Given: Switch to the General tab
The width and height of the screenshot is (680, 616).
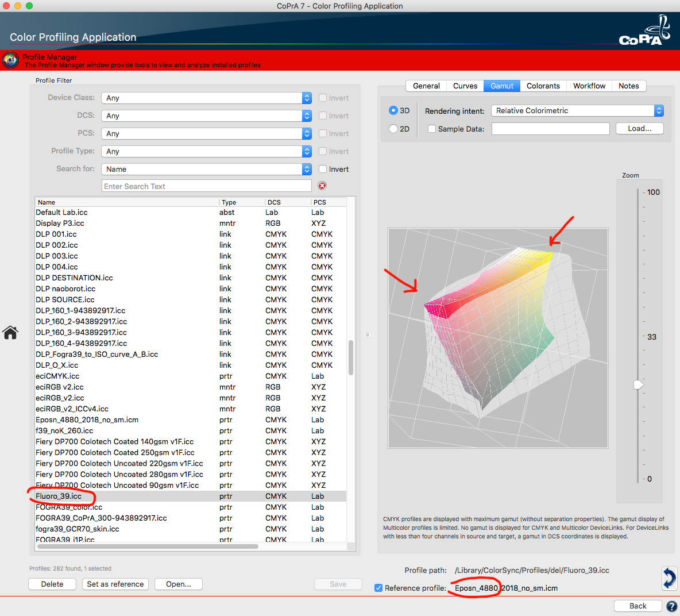Looking at the screenshot, I should click(426, 86).
